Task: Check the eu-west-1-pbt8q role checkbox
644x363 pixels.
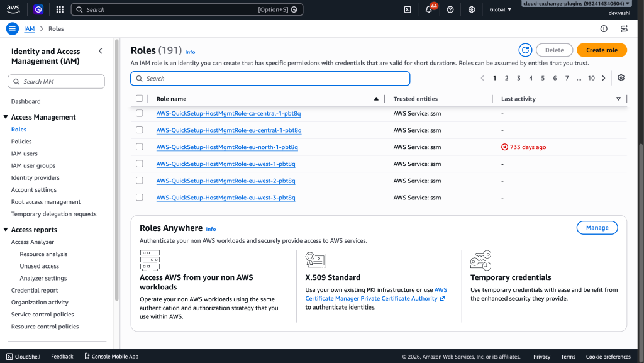Action: [139, 164]
